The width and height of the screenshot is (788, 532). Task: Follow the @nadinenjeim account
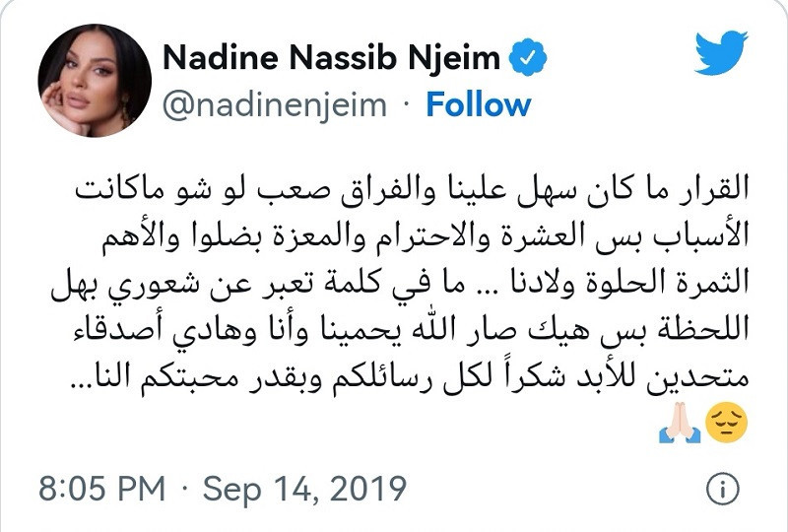coord(479,104)
